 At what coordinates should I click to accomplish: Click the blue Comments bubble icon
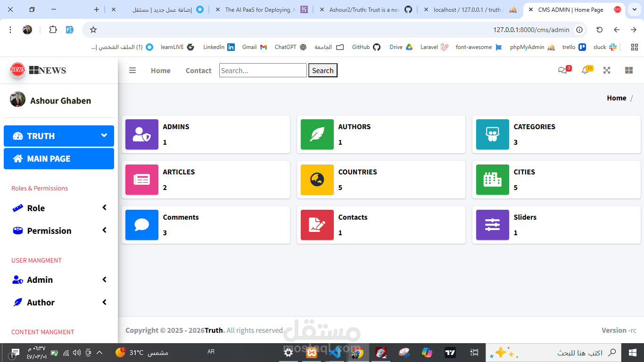(142, 225)
